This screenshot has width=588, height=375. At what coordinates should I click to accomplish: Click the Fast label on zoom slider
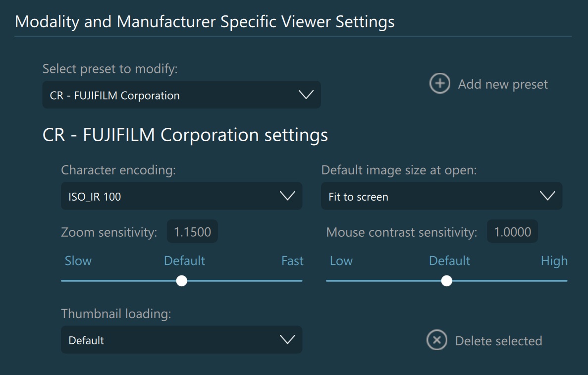click(x=292, y=261)
